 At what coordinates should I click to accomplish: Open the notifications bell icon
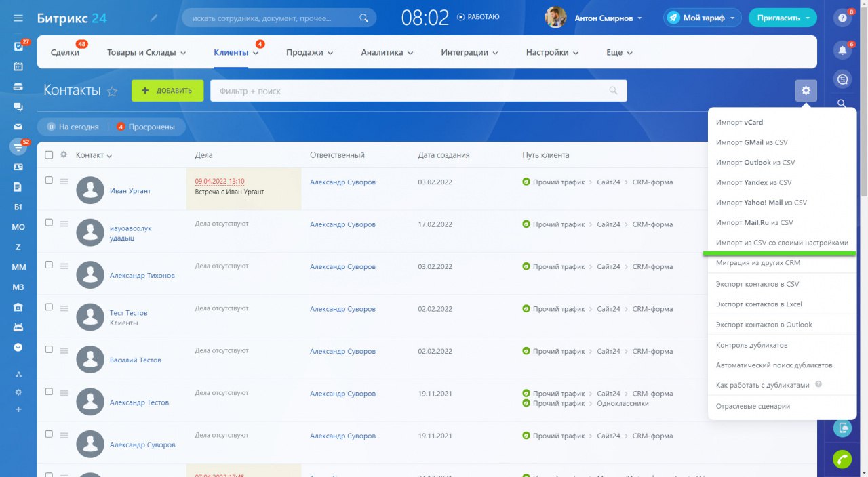[x=842, y=49]
